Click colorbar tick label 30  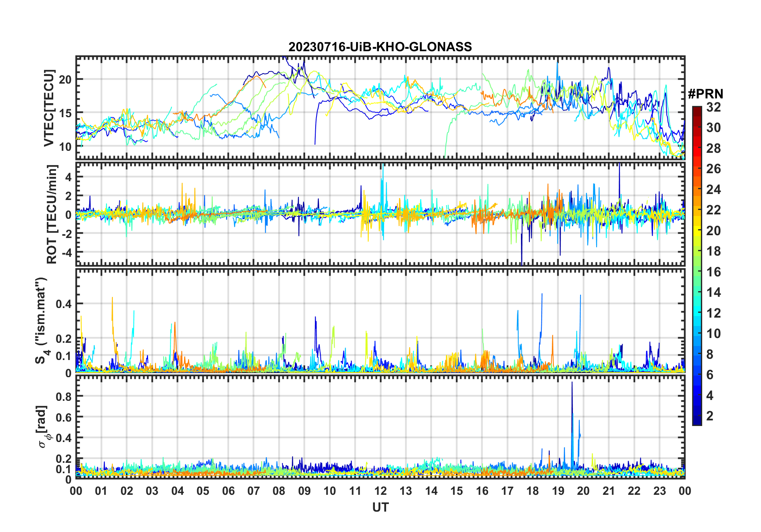(713, 128)
